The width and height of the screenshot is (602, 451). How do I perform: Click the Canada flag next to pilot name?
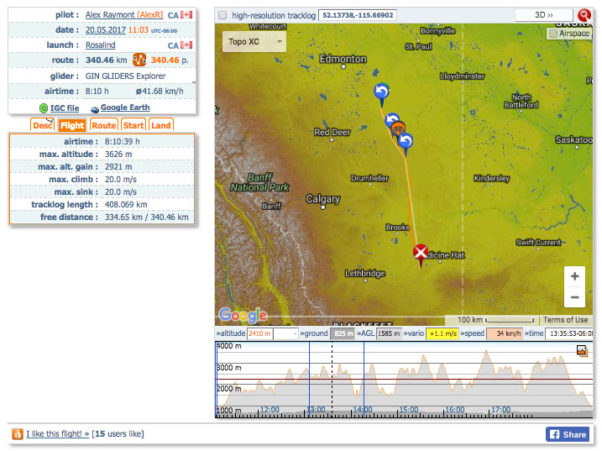[186, 15]
